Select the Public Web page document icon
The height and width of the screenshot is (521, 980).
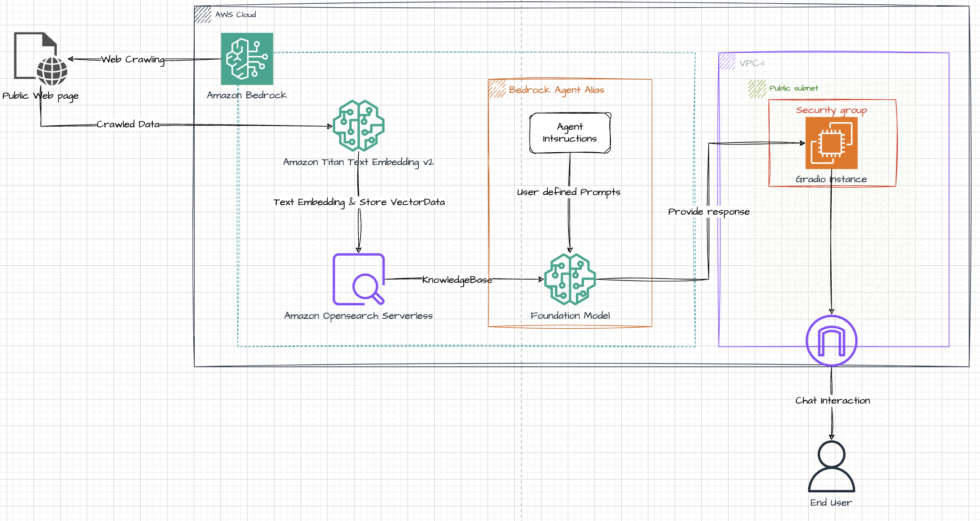pyautogui.click(x=41, y=59)
